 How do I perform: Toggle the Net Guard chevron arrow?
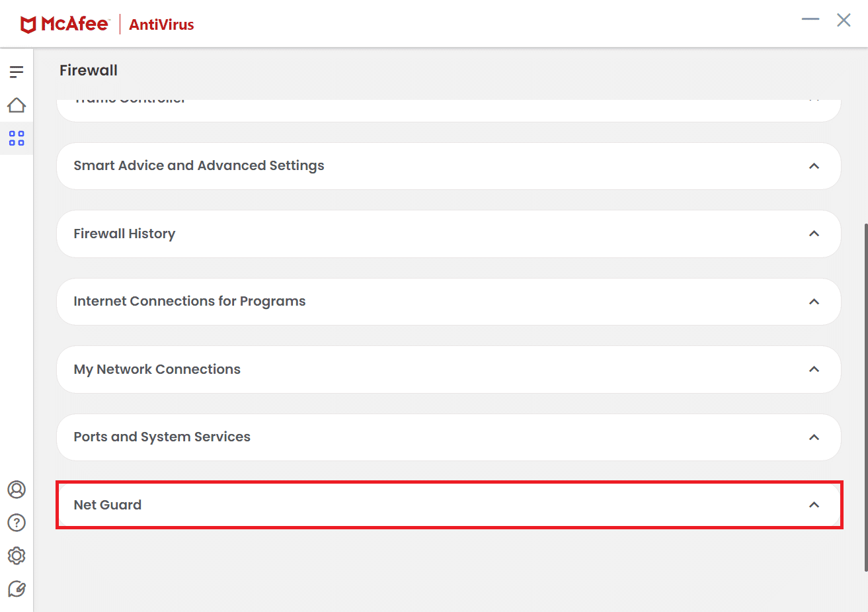[814, 505]
